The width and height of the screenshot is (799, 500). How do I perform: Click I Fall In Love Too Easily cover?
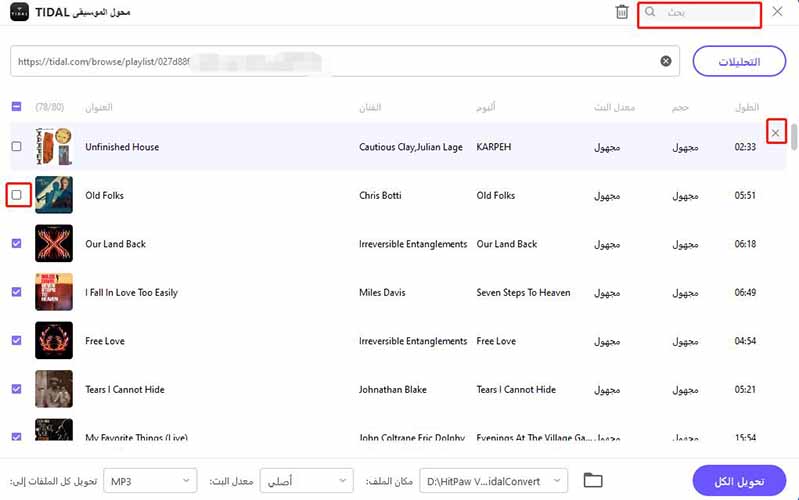(x=54, y=292)
